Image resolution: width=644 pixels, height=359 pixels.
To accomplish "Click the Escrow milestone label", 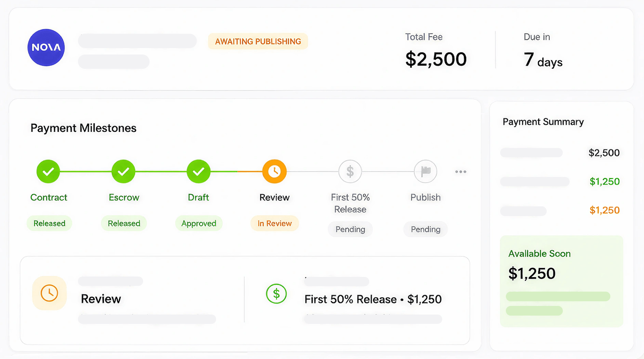I will point(124,197).
